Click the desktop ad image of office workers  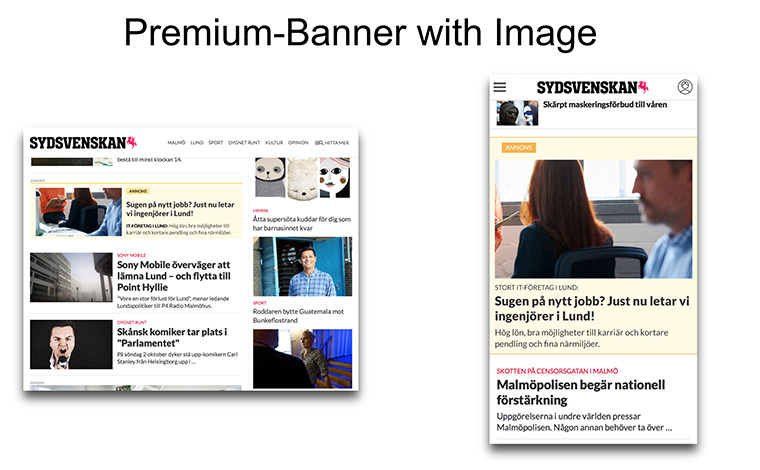pyautogui.click(x=79, y=212)
